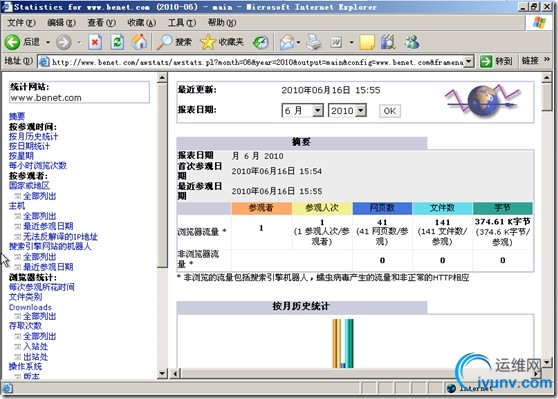Screen dimensions: 558x399
Task: Open the Research books icon
Action: [388, 42]
